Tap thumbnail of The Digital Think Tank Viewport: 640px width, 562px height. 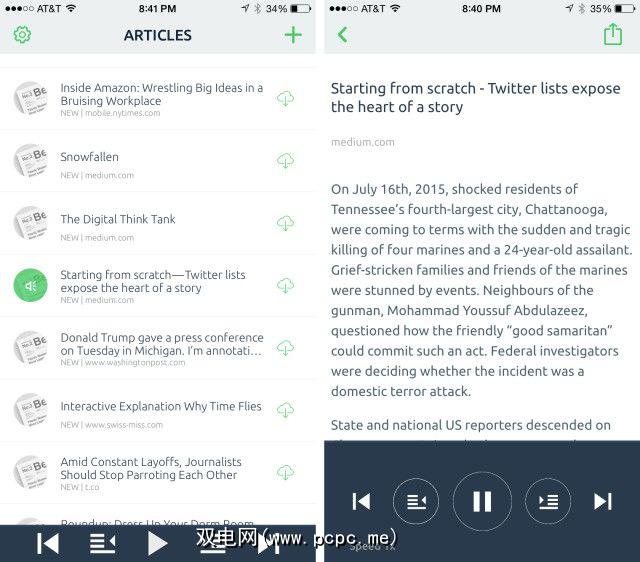click(x=31, y=223)
